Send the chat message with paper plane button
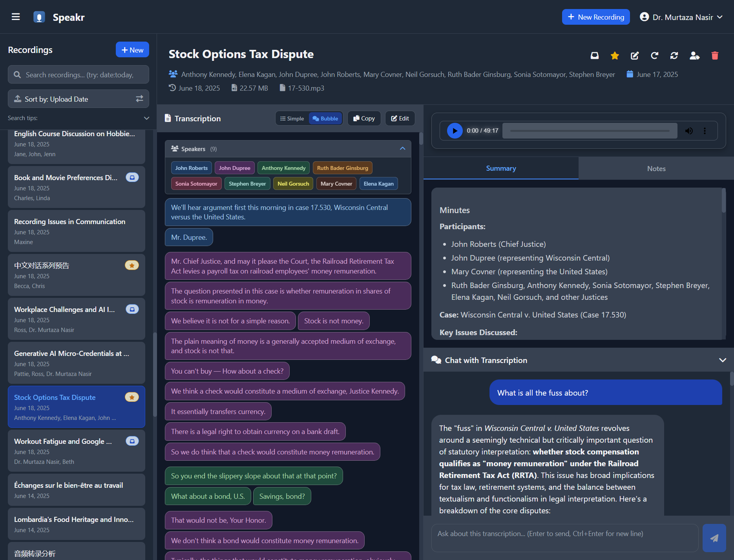The image size is (734, 560). click(714, 538)
